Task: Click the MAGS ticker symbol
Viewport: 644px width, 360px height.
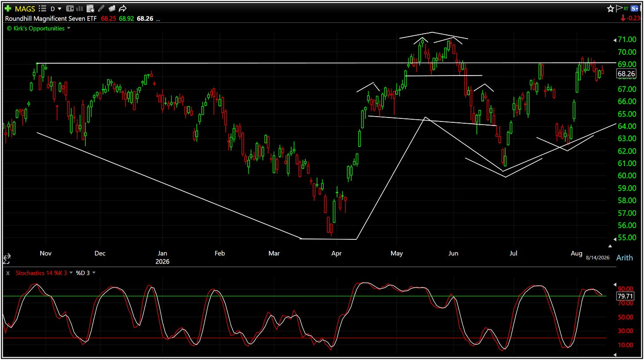Action: [x=25, y=8]
